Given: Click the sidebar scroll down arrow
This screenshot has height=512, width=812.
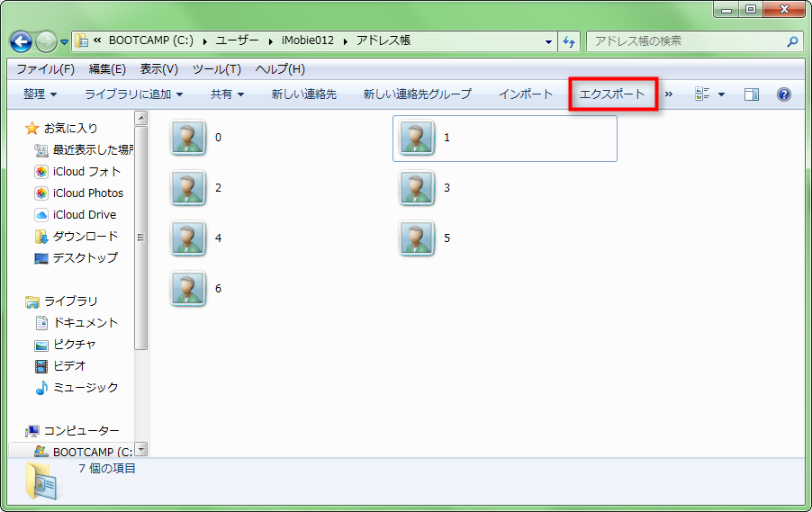Looking at the screenshot, I should pyautogui.click(x=140, y=449).
